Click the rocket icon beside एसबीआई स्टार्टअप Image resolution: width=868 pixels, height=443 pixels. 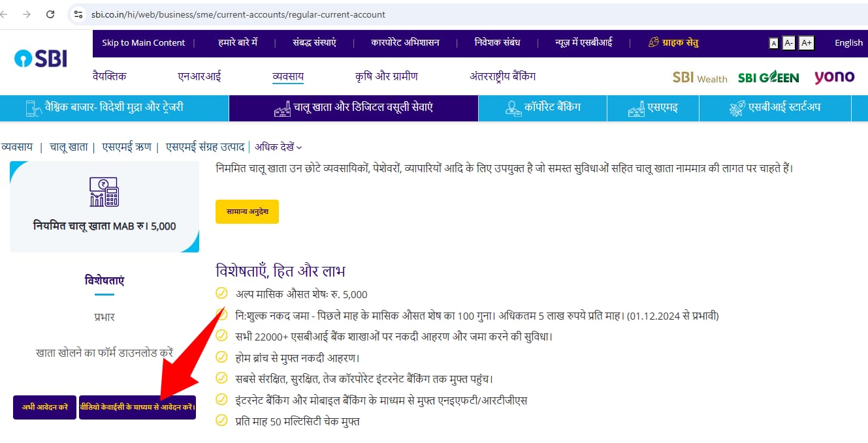point(737,108)
